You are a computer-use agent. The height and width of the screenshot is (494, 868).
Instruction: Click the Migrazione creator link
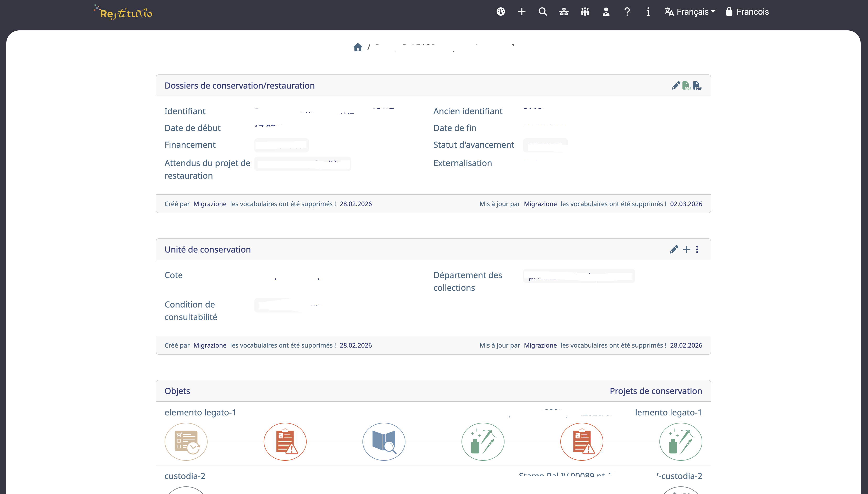(x=209, y=204)
